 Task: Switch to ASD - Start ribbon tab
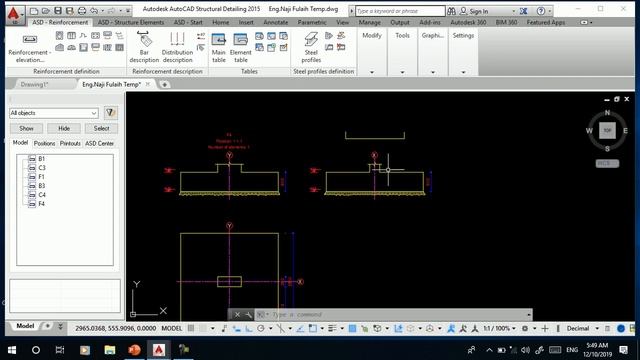(188, 22)
